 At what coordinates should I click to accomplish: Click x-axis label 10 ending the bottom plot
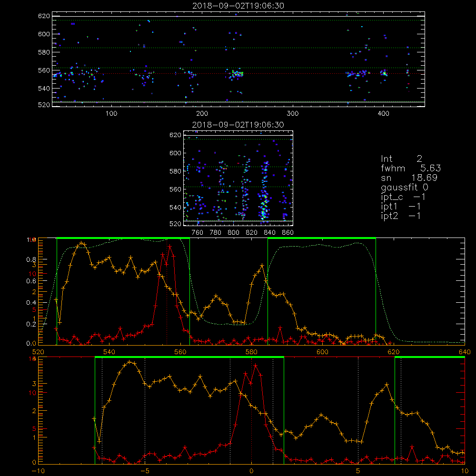(465, 471)
